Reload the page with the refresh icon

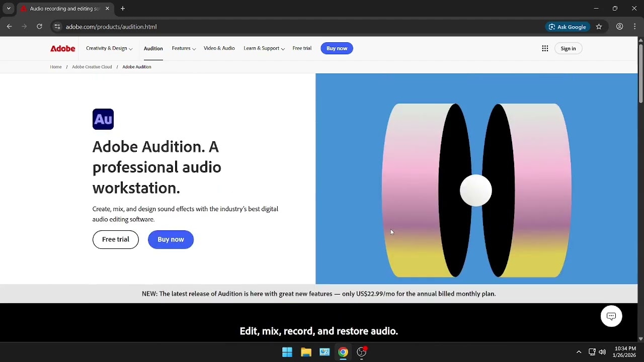click(x=39, y=27)
